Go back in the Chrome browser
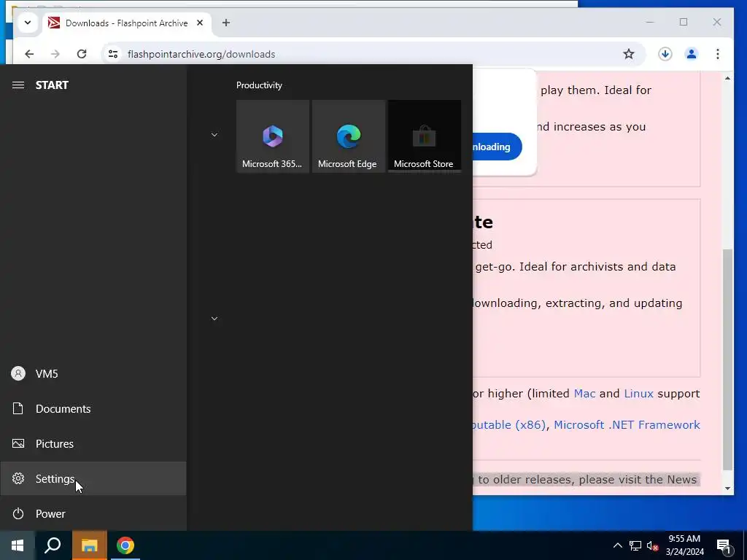This screenshot has width=747, height=560. click(x=29, y=54)
